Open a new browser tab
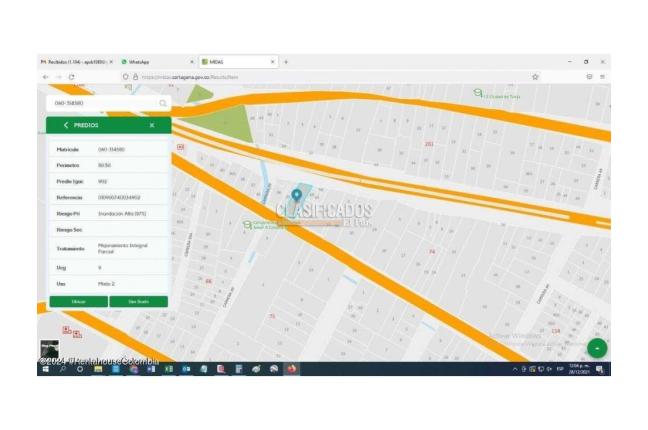 click(286, 61)
